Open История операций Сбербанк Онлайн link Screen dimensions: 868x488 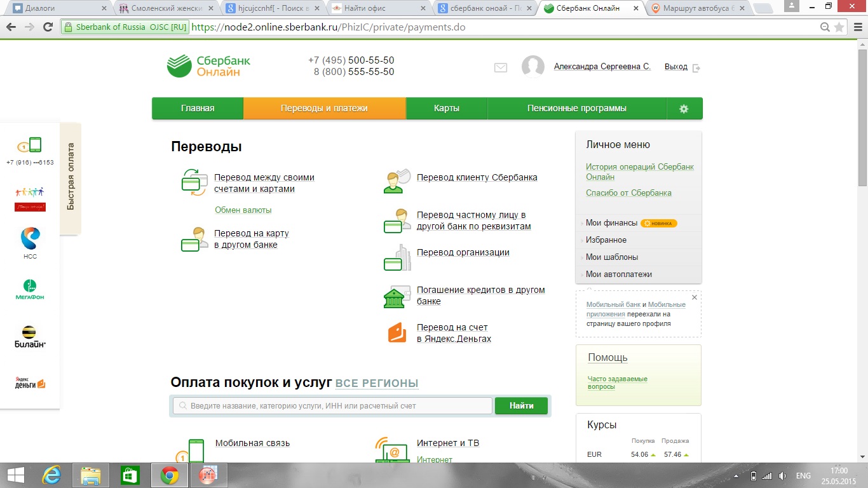[x=640, y=172]
